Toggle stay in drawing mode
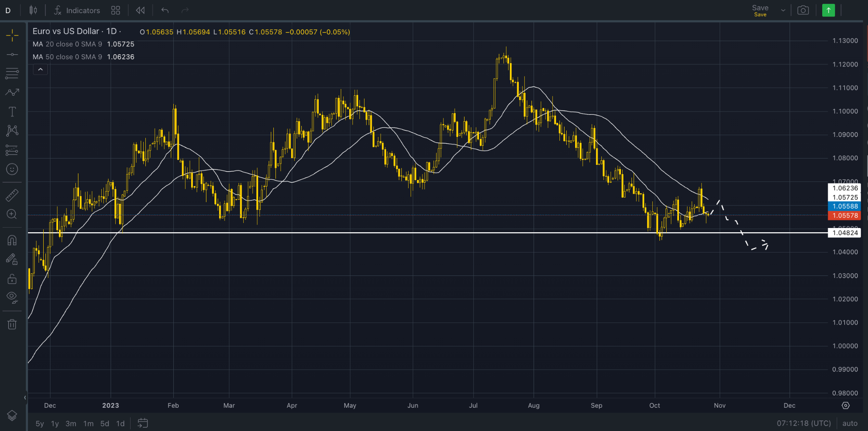Image resolution: width=868 pixels, height=431 pixels. coord(12,259)
